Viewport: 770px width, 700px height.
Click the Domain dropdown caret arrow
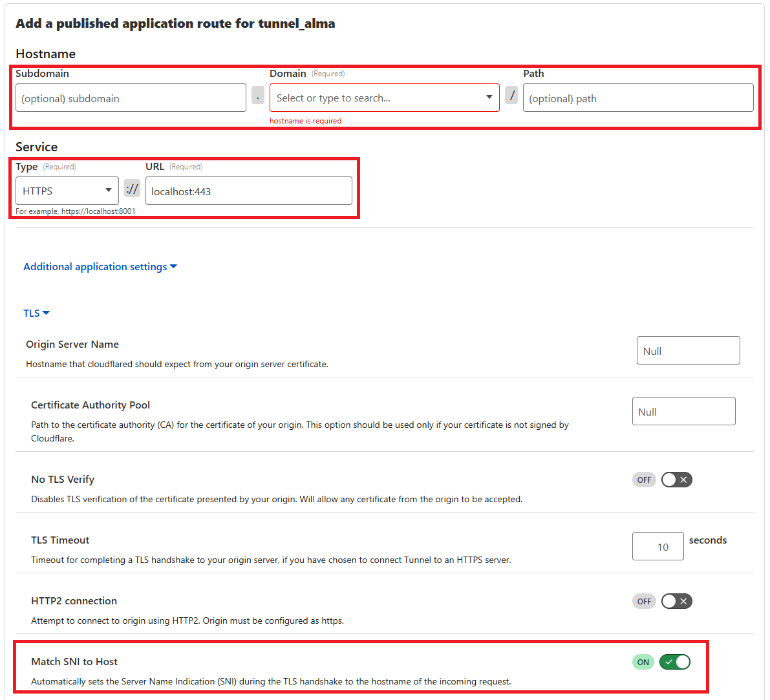tap(489, 97)
